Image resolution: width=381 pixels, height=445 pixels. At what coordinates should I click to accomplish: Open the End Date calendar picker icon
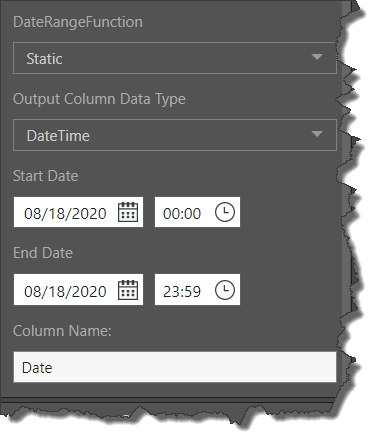coord(128,290)
